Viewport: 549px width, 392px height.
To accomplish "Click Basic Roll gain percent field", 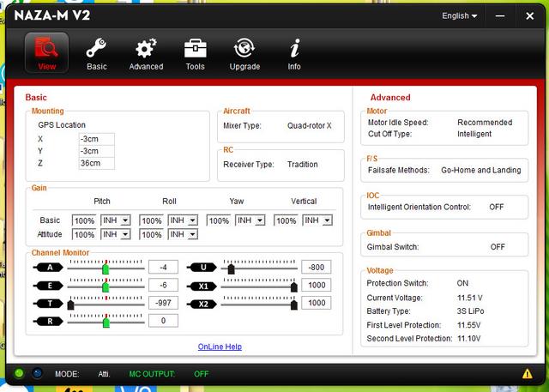I will point(151,220).
